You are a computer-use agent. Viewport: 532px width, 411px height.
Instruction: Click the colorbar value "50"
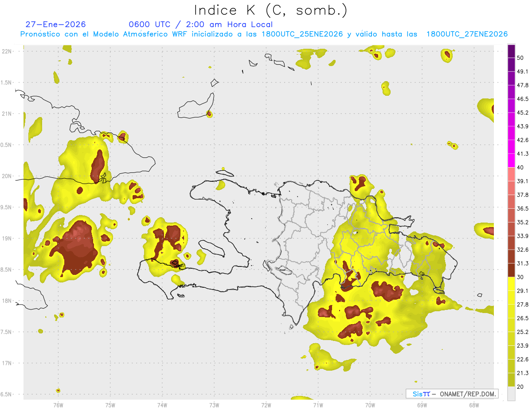click(x=521, y=58)
